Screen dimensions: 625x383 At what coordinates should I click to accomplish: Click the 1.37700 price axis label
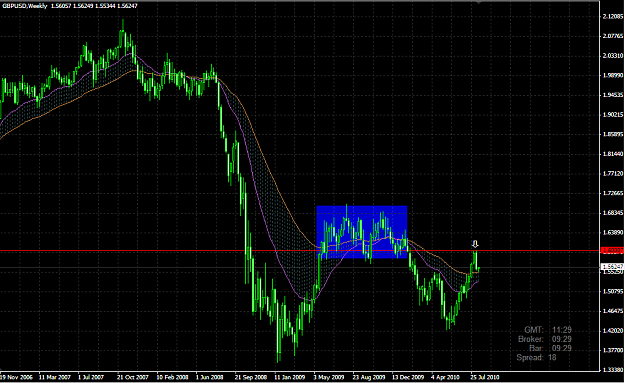(x=613, y=350)
